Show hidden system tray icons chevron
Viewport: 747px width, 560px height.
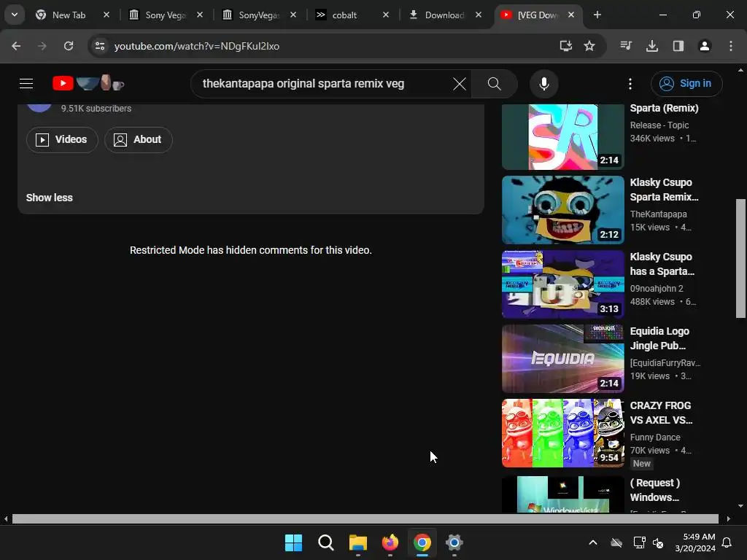(x=592, y=542)
